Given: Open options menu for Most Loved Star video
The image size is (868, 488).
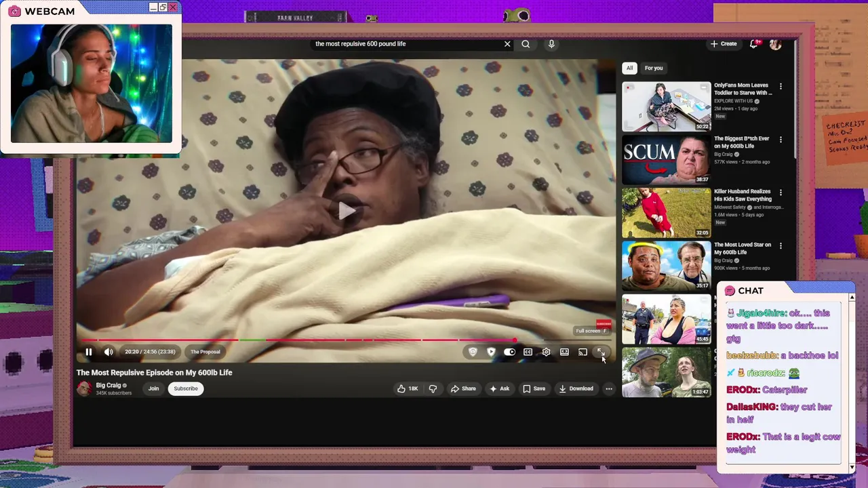Looking at the screenshot, I should [x=781, y=246].
